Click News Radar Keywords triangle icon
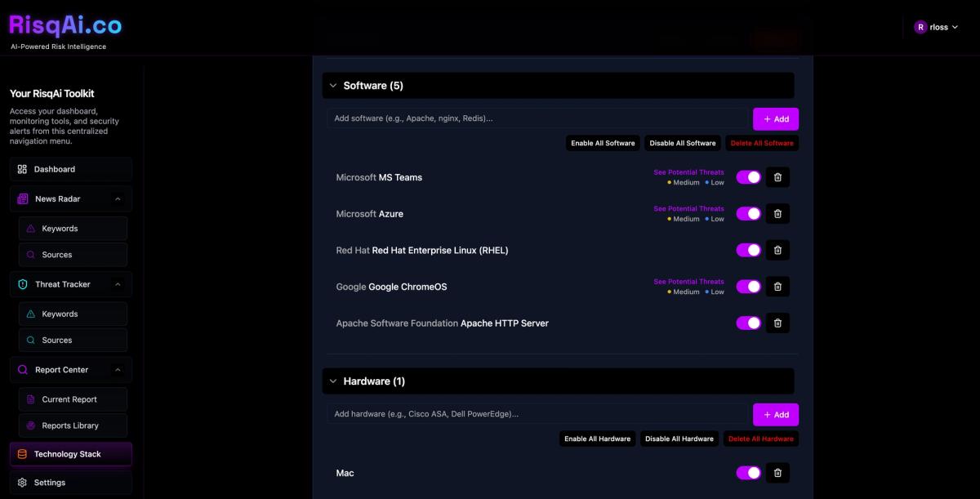Image resolution: width=980 pixels, height=499 pixels. [31, 229]
